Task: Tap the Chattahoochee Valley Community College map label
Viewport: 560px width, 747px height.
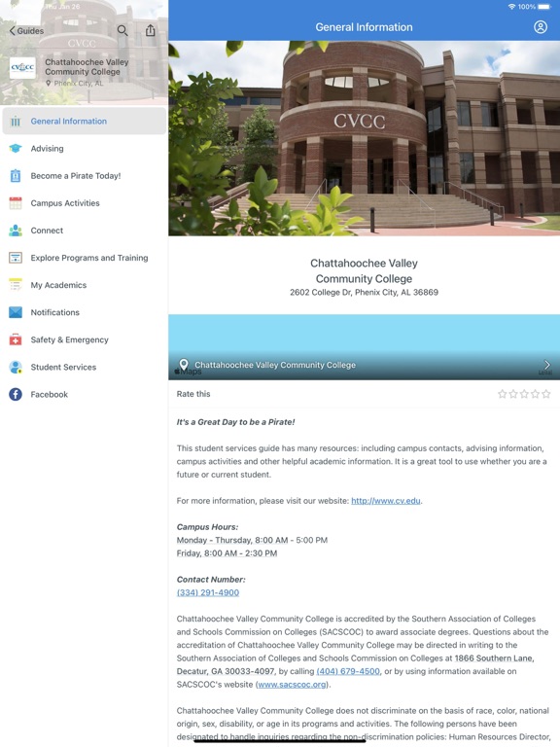Action: 275,365
